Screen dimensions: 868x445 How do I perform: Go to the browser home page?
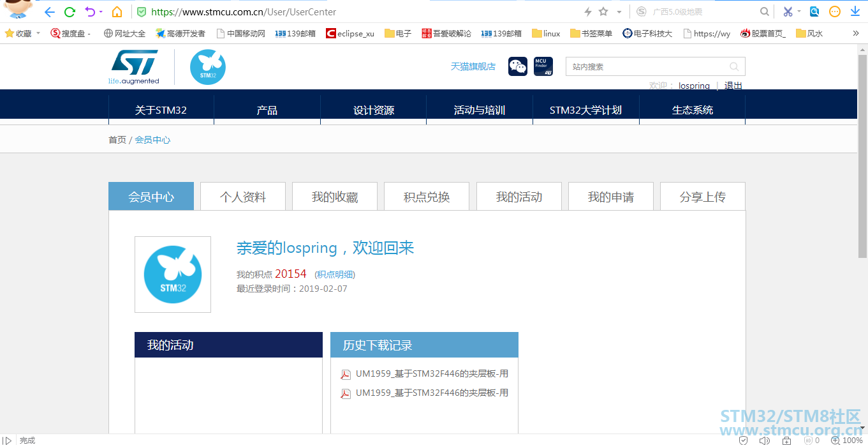(117, 11)
